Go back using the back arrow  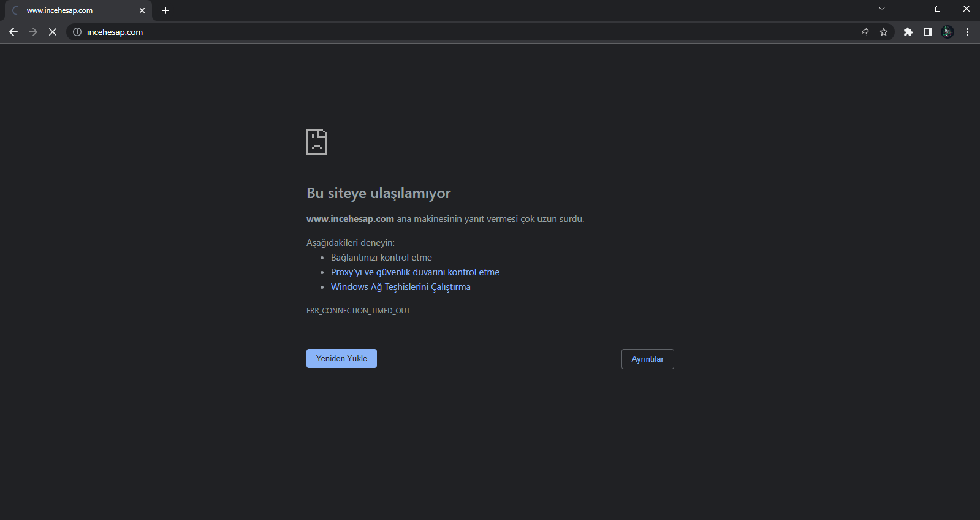13,32
